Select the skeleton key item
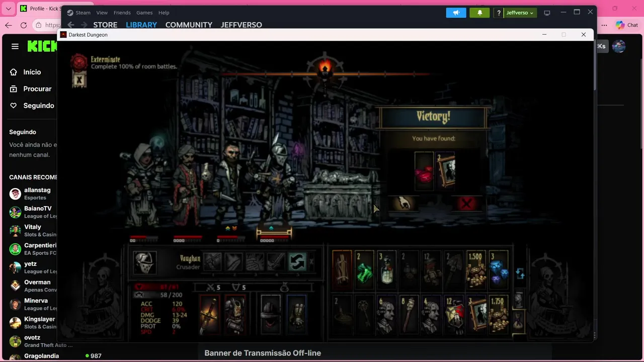This screenshot has width=644, height=362. pos(364,314)
